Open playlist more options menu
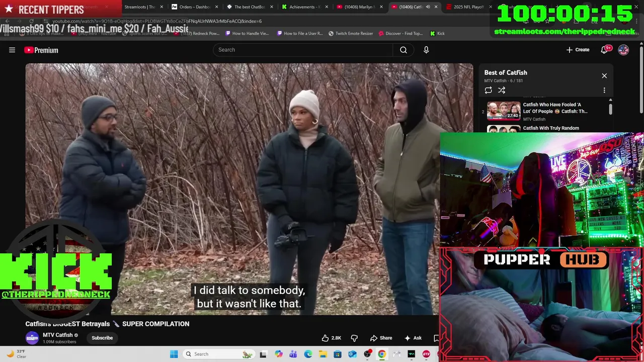 pos(604,90)
